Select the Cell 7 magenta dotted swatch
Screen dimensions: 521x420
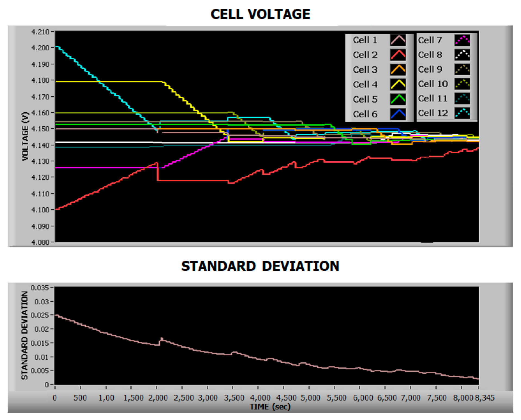462,40
